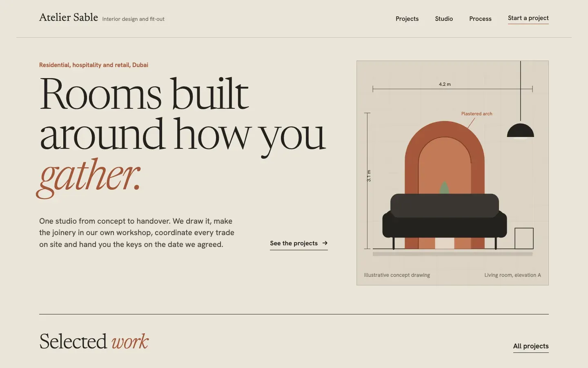Click the 'Interior design and fit-out' tagline
Image resolution: width=588 pixels, height=368 pixels.
(134, 19)
